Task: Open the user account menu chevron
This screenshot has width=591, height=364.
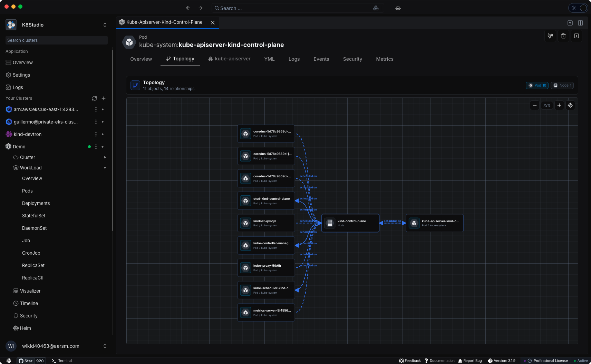Action: coord(105,346)
